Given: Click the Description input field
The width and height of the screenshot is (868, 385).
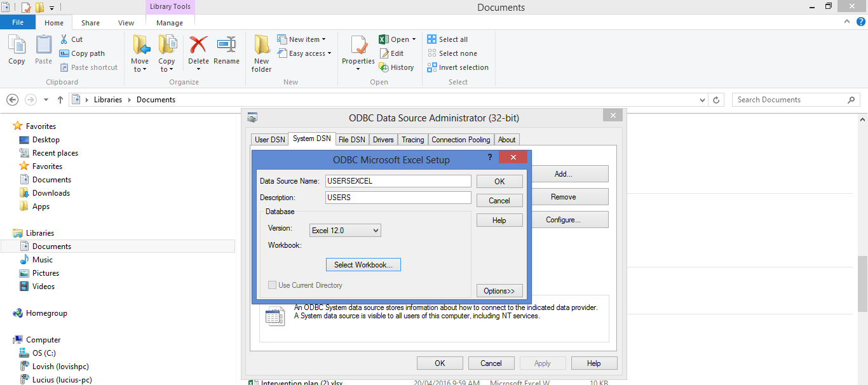Looking at the screenshot, I should (x=398, y=198).
